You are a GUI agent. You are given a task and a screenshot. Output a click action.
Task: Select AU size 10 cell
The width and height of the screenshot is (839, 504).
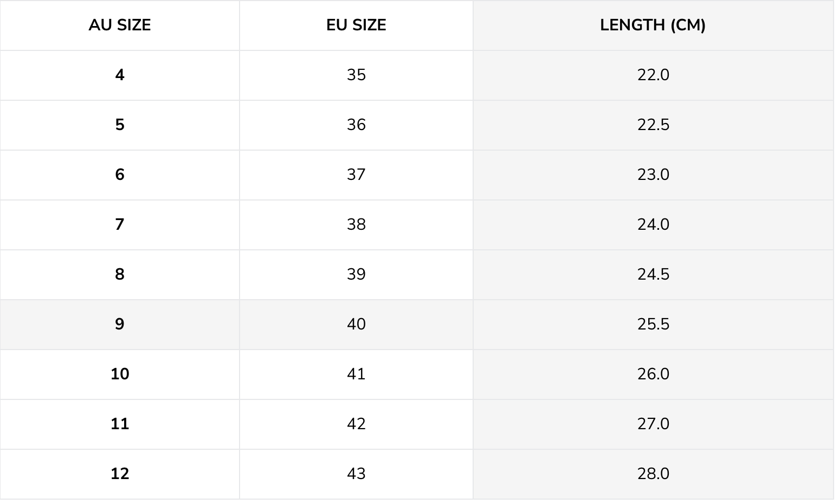click(120, 374)
